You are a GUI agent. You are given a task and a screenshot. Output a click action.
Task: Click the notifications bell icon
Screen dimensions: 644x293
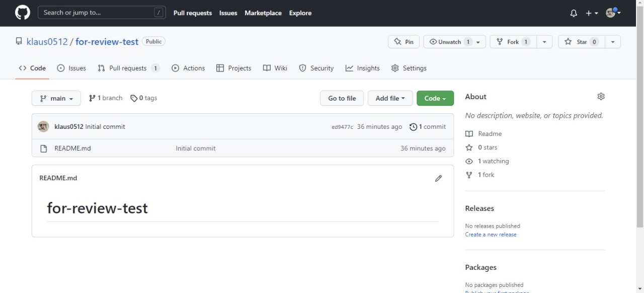tap(574, 13)
